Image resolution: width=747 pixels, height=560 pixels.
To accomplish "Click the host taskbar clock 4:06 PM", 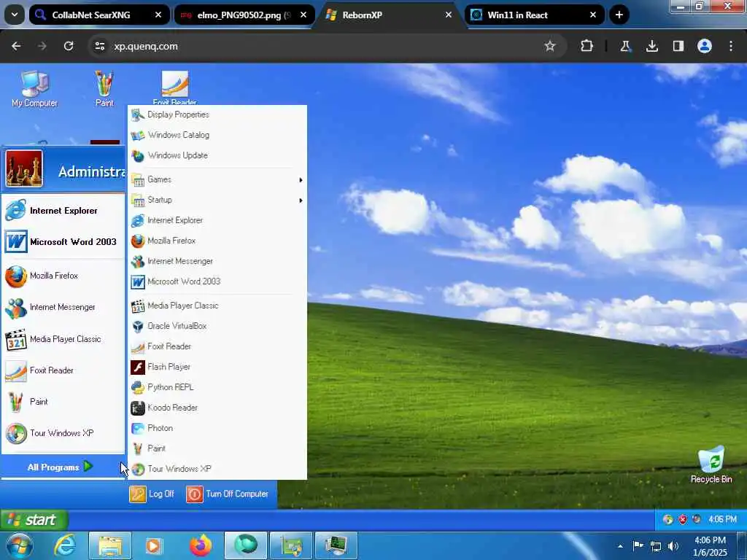I will point(711,546).
